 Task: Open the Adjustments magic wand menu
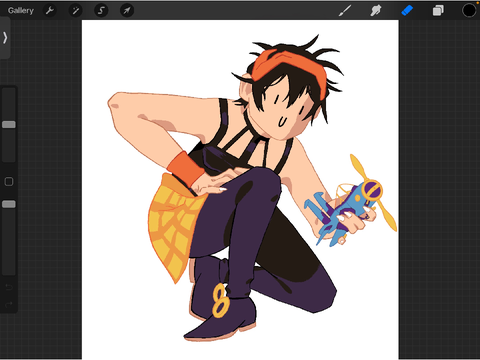75,11
